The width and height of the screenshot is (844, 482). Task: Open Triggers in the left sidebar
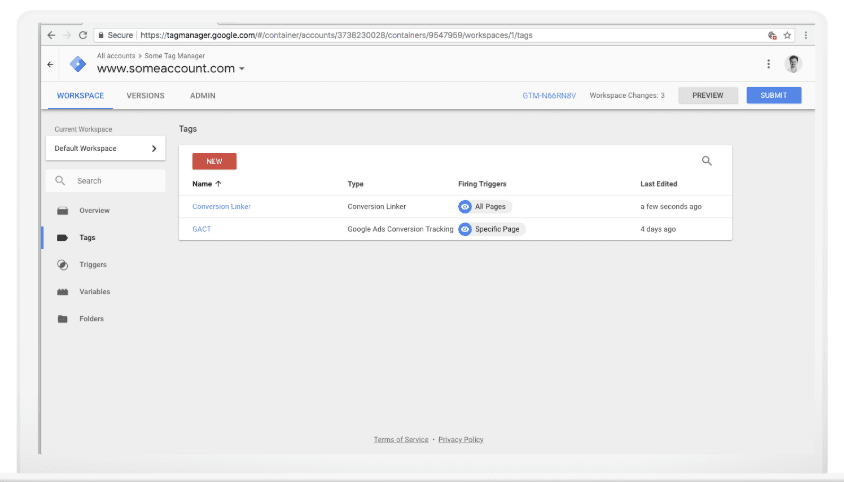pos(93,265)
